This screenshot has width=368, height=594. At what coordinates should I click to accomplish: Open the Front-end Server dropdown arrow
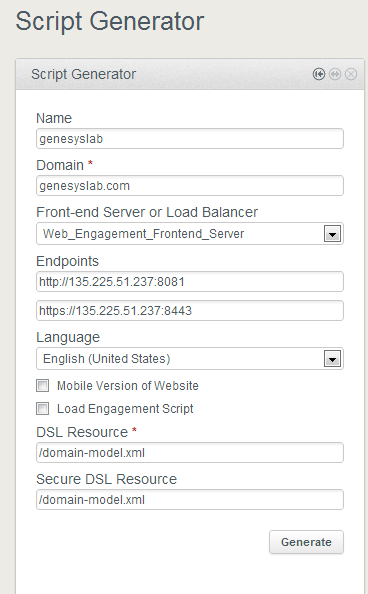tap(332, 234)
